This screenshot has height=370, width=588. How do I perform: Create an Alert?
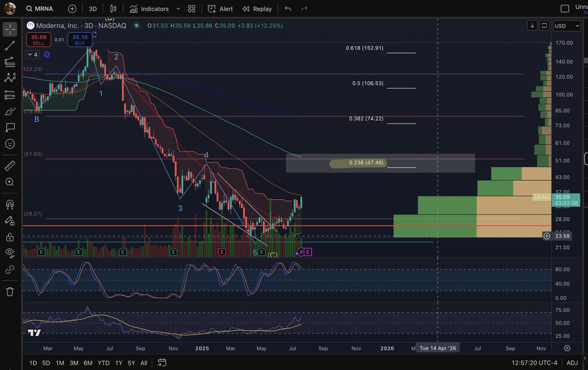220,9
